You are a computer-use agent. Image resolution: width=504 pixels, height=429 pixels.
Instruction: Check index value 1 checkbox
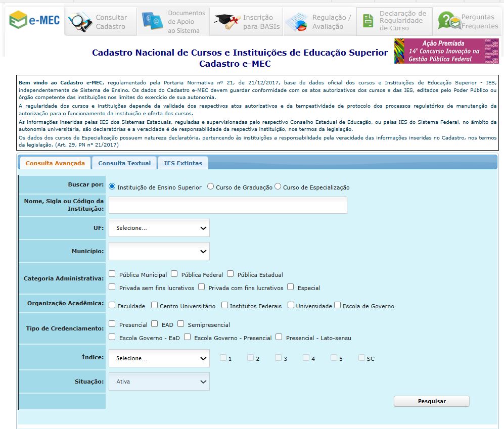223,358
